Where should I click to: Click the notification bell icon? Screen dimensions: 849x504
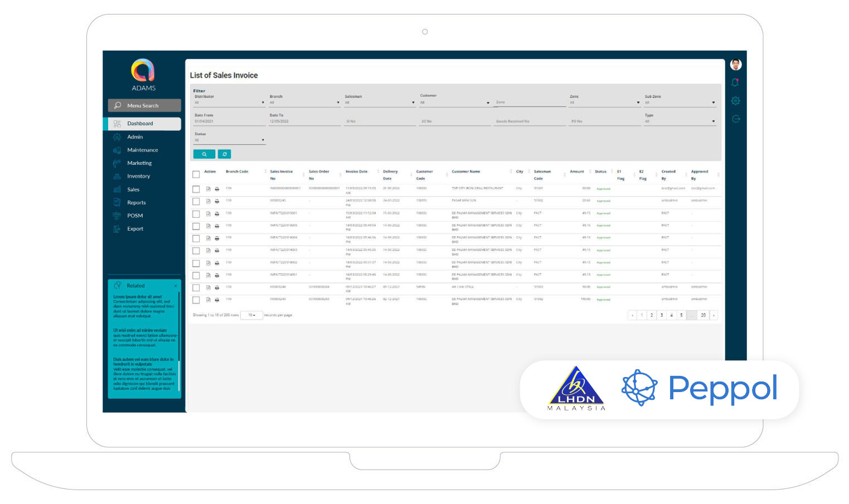(735, 82)
